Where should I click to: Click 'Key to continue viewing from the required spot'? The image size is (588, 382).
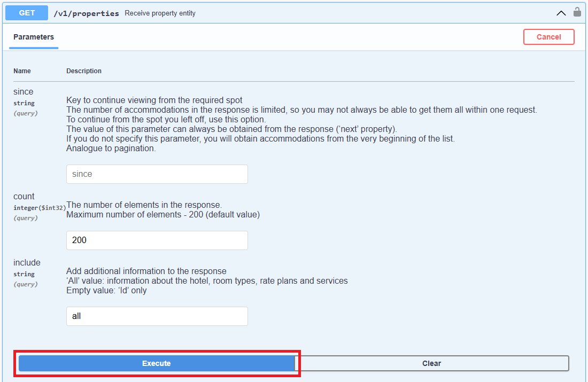coord(154,100)
